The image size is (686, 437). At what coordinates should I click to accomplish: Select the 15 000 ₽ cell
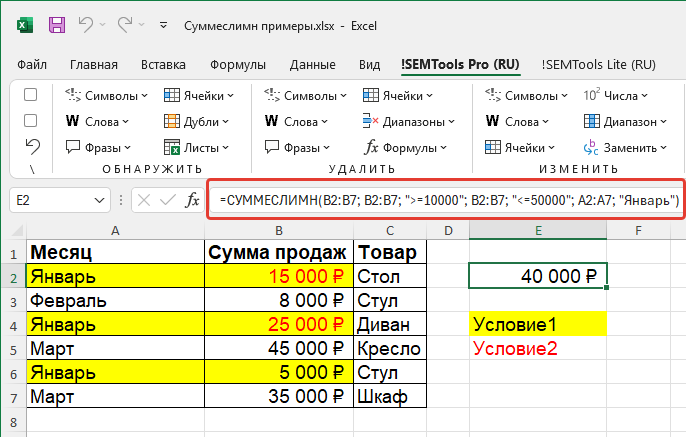point(279,276)
